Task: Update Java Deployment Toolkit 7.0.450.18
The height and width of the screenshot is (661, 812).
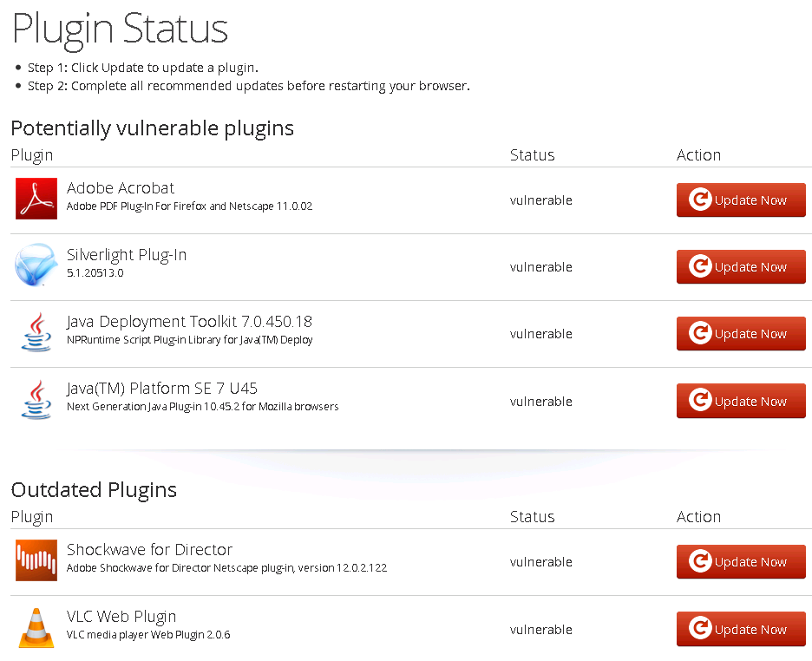Action: pos(741,334)
